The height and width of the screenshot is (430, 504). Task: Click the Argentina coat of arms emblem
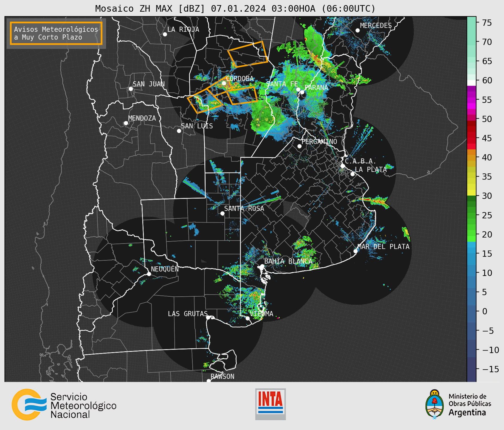coord(435,404)
